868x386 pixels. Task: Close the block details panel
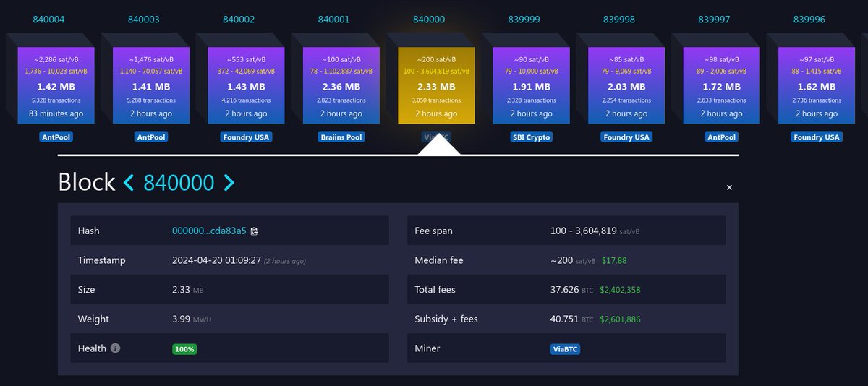point(729,188)
